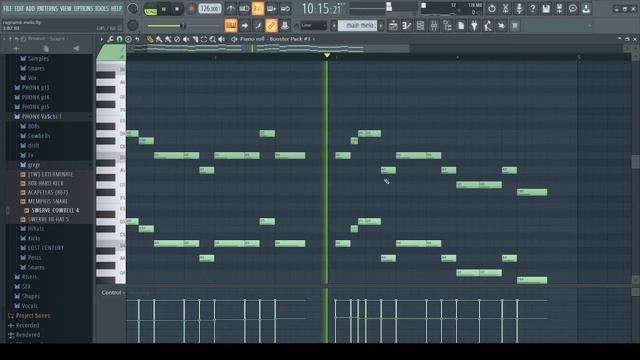Open the pattern selector named main melo

358,26
